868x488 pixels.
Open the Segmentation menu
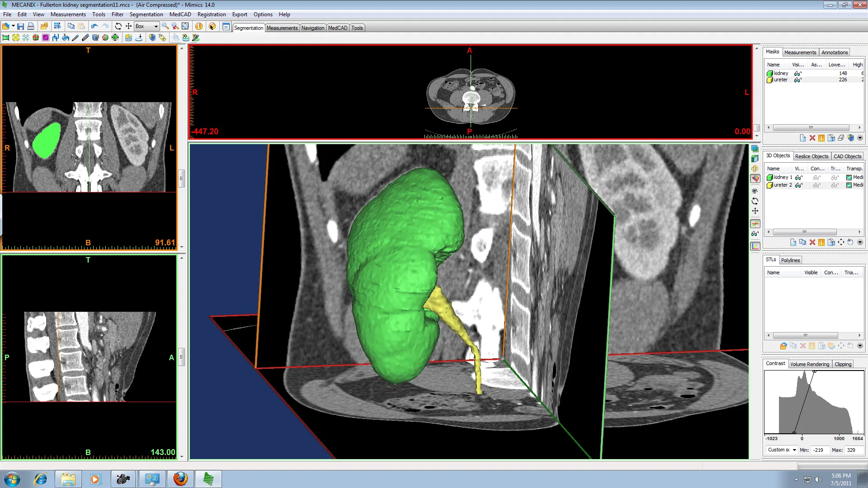(x=146, y=14)
